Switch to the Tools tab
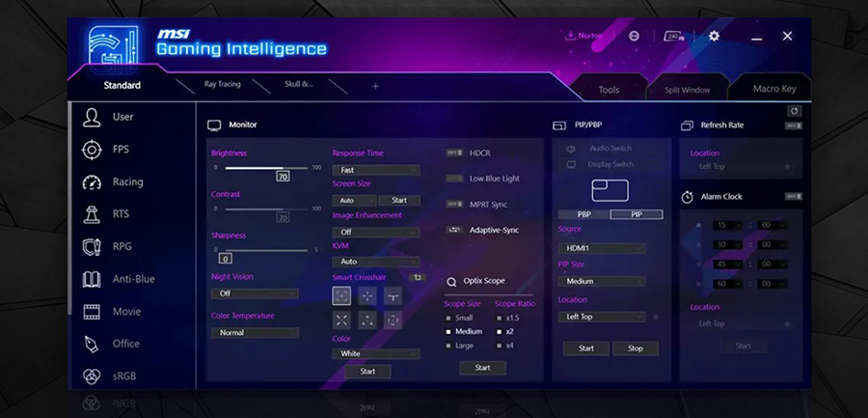Image resolution: width=868 pixels, height=418 pixels. [x=609, y=90]
